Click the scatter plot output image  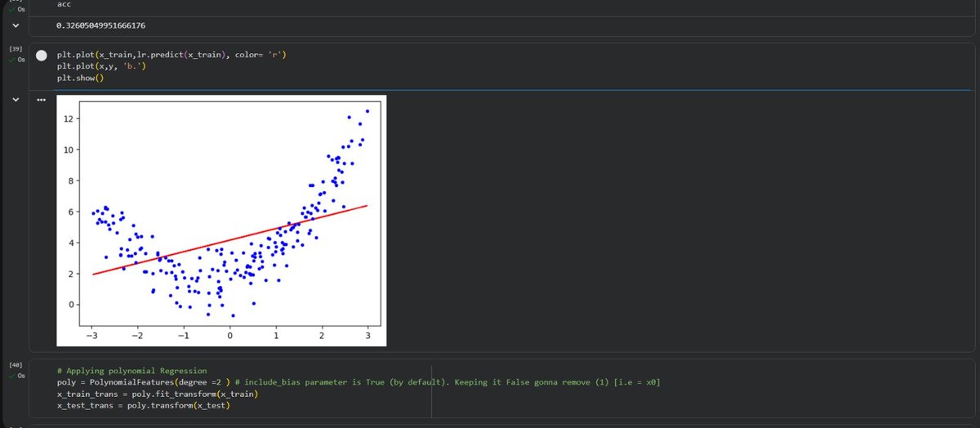click(x=221, y=221)
